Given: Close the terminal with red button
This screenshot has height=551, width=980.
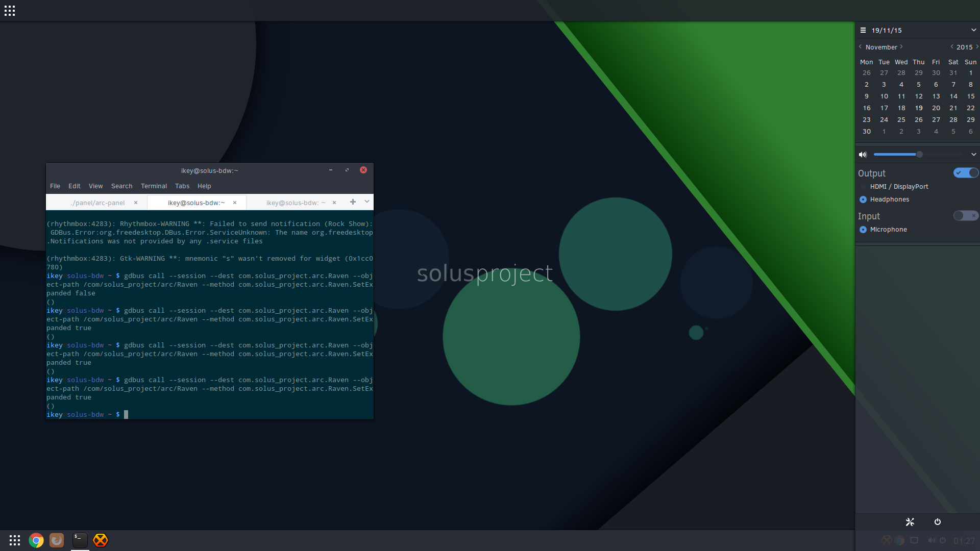Looking at the screenshot, I should pyautogui.click(x=363, y=170).
